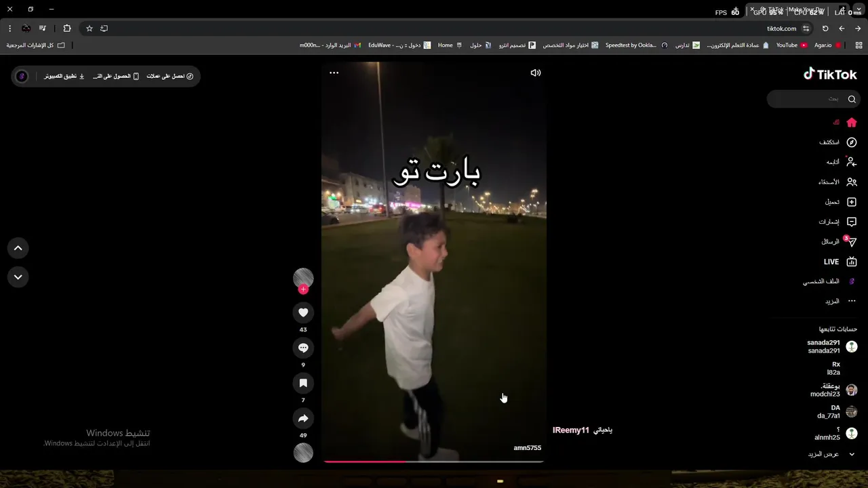The height and width of the screenshot is (488, 868).
Task: Open the More (المزيد) sidebar menu
Action: click(x=841, y=301)
